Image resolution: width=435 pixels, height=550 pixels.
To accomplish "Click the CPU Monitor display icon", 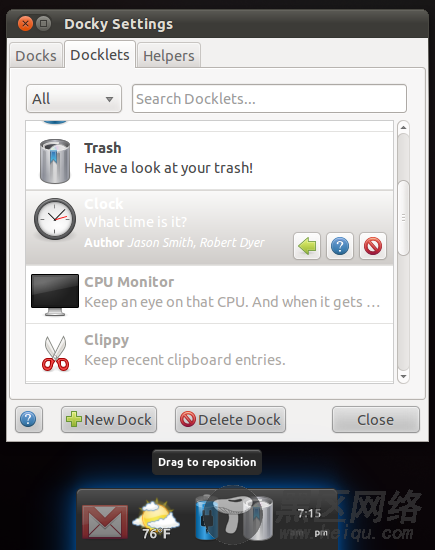I will tap(55, 295).
